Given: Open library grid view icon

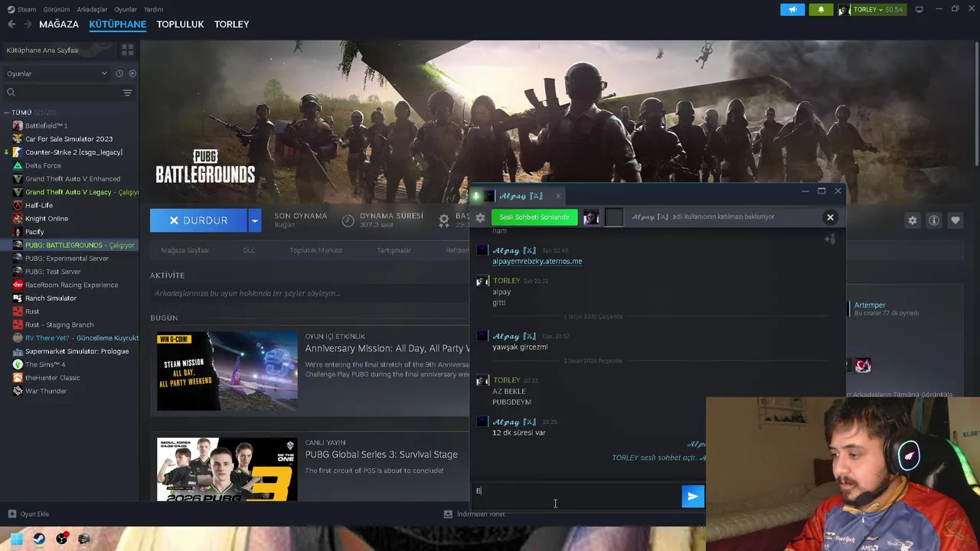Looking at the screenshot, I should (127, 50).
